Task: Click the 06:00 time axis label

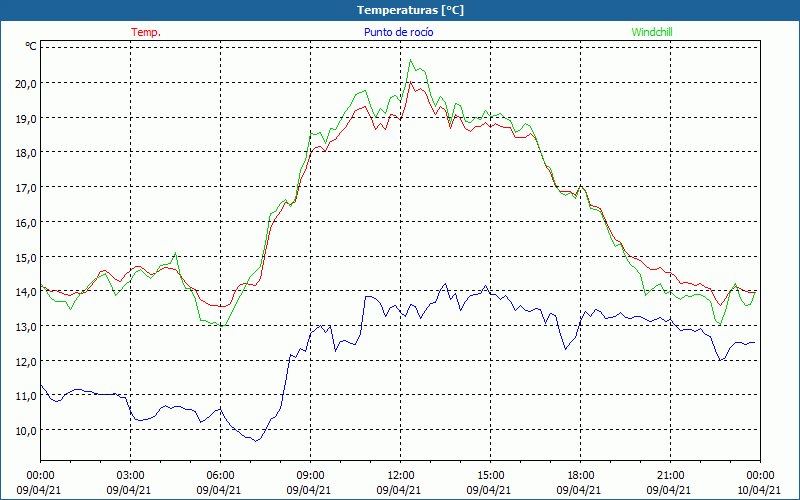Action: (220, 476)
